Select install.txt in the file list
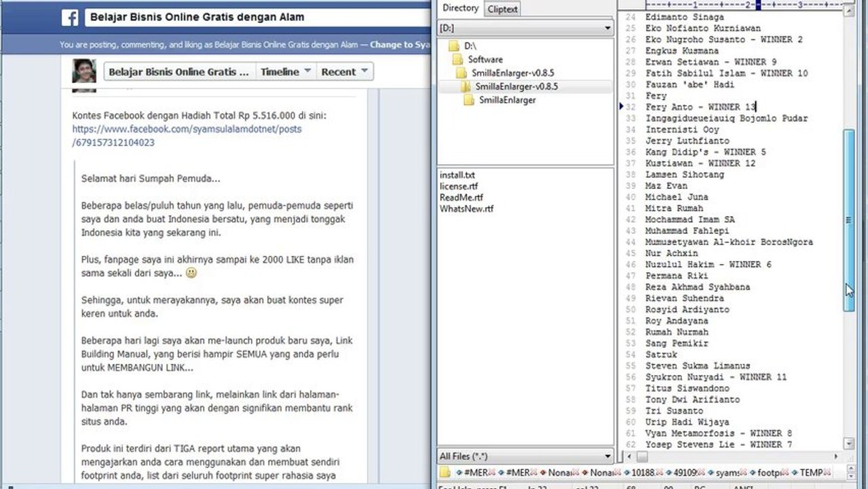 457,175
